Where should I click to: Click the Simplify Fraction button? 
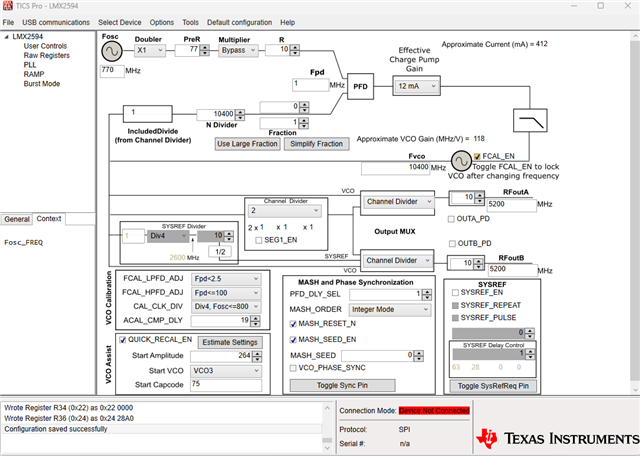pyautogui.click(x=316, y=144)
